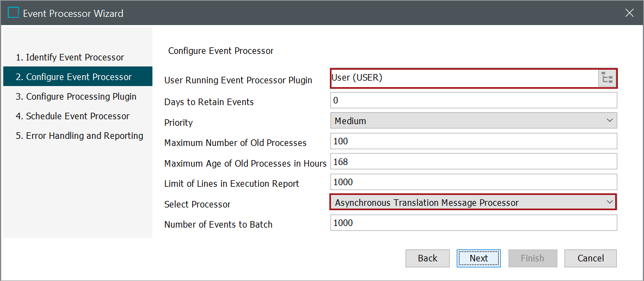Click the Priority dropdown arrow

tap(609, 121)
